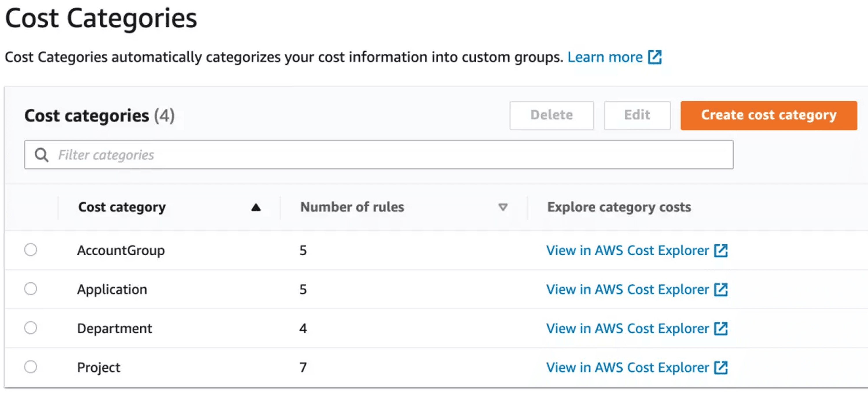Click the search magnifier icon in filter box
868x396 pixels.
[x=42, y=155]
